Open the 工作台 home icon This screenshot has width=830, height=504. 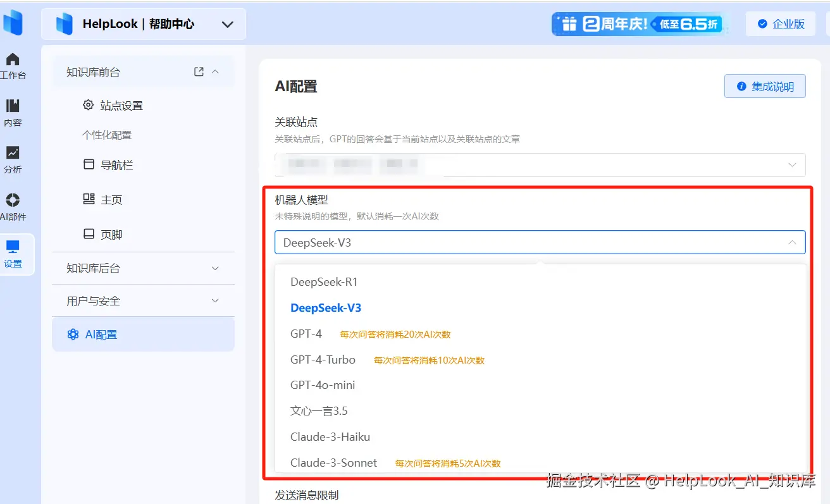point(13,59)
